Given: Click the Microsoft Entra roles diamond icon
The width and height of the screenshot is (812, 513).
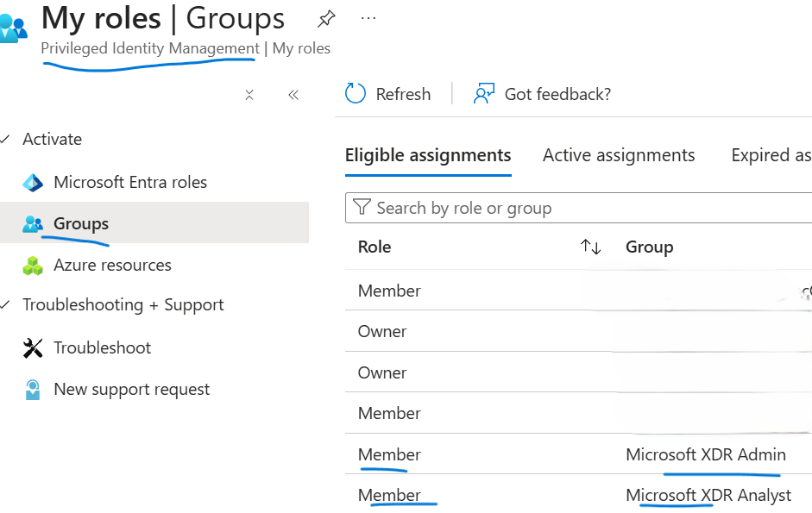Looking at the screenshot, I should click(33, 183).
